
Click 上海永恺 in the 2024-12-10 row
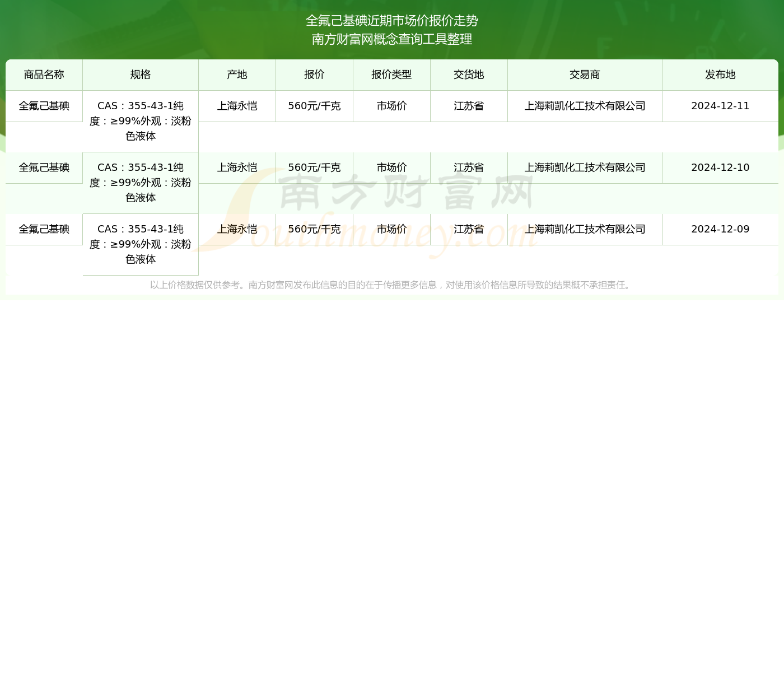[237, 167]
